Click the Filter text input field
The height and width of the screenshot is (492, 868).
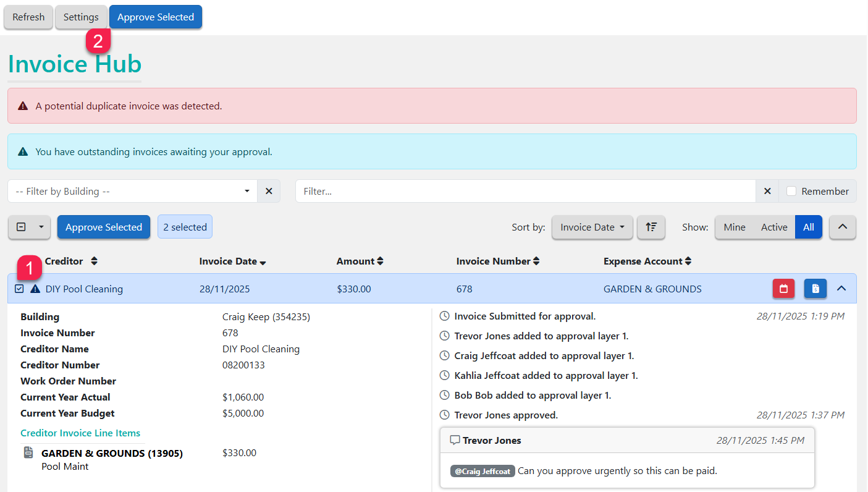point(525,192)
